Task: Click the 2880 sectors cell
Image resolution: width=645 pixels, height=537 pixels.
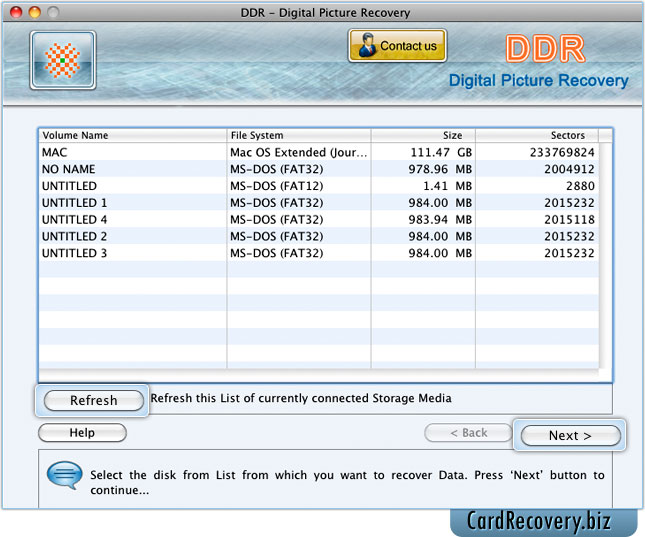Action: [x=537, y=186]
